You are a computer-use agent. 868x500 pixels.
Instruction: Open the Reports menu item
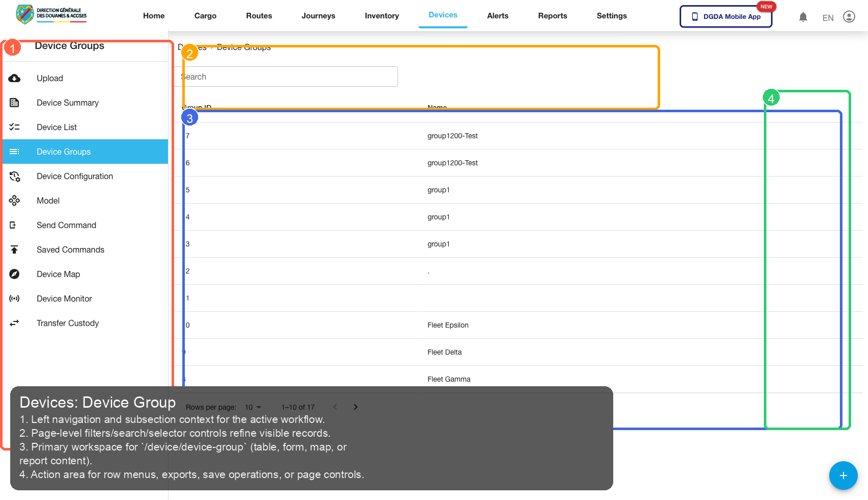point(552,15)
